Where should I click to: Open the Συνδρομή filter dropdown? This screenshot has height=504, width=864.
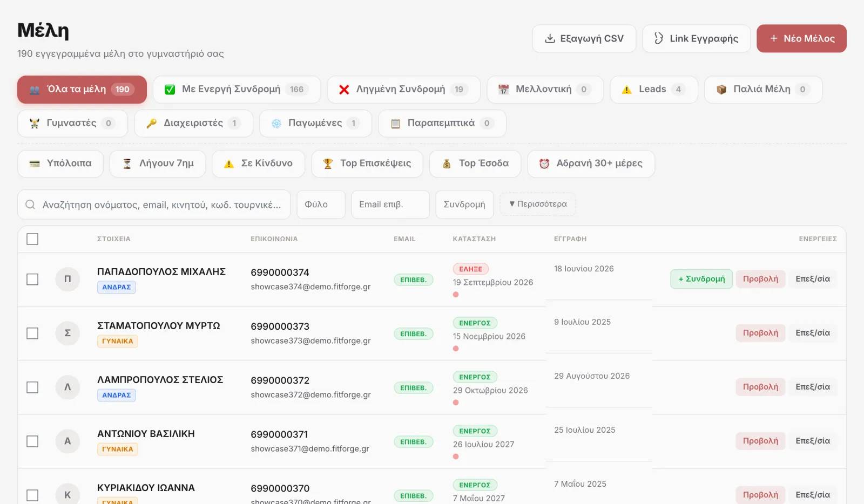(464, 205)
